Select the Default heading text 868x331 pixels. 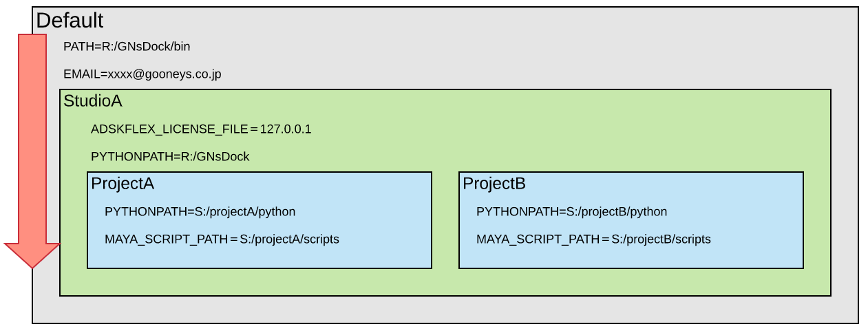[70, 21]
